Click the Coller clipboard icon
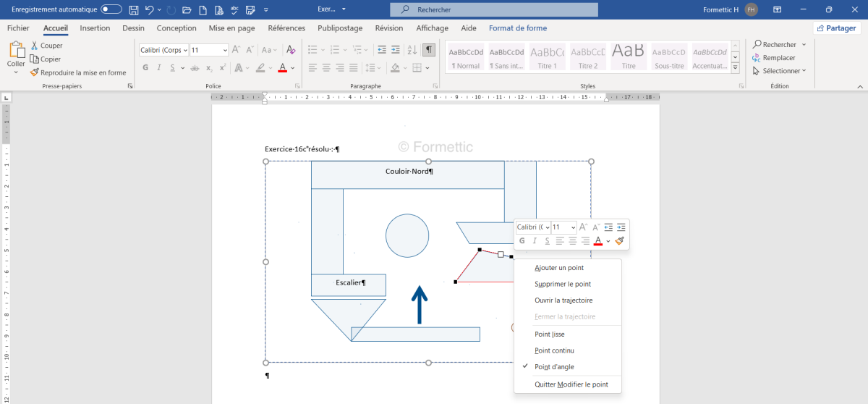Image resolution: width=868 pixels, height=404 pixels. 16,50
